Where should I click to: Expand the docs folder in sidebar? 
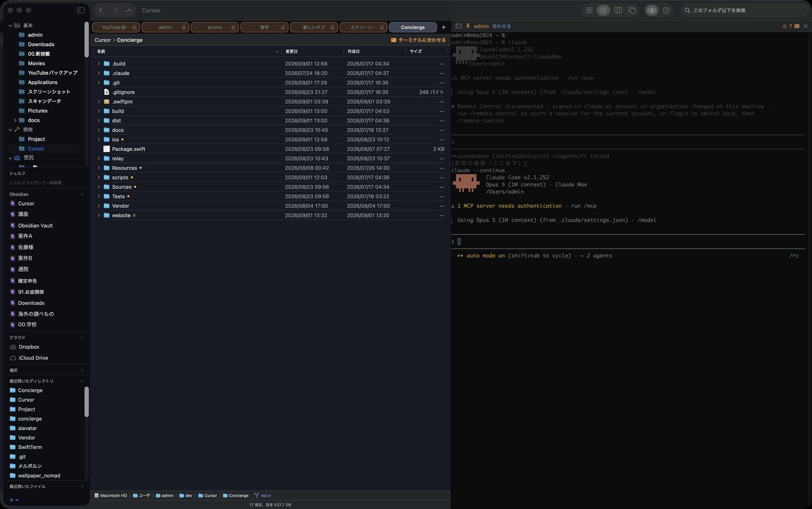coord(15,120)
